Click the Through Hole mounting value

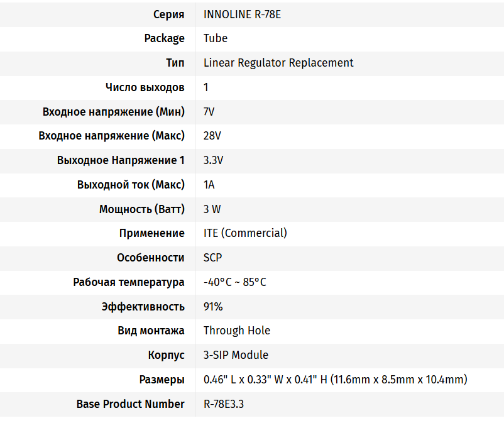point(237,331)
